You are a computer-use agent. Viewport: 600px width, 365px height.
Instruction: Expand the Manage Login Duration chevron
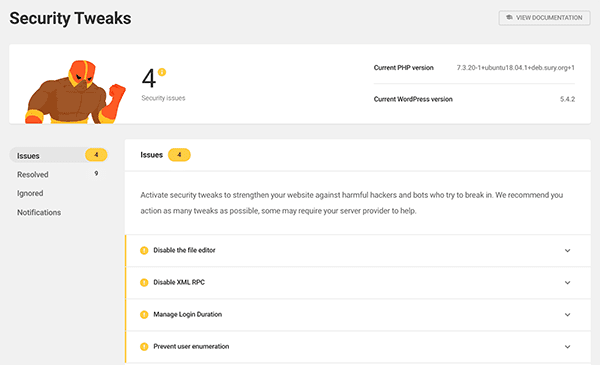click(567, 315)
